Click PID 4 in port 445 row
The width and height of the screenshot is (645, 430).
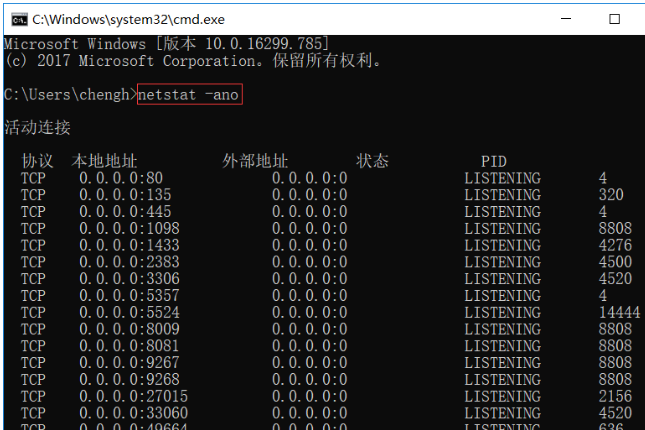(x=603, y=212)
